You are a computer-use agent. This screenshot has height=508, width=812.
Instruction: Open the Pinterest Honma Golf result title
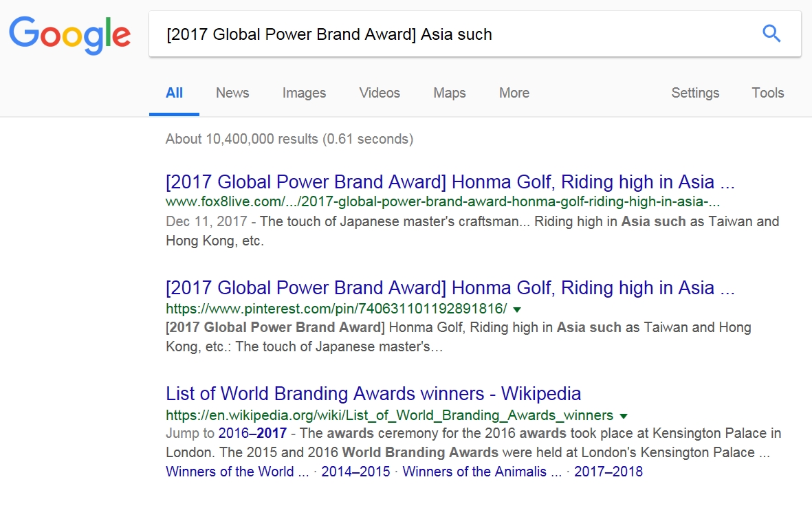pyautogui.click(x=450, y=287)
